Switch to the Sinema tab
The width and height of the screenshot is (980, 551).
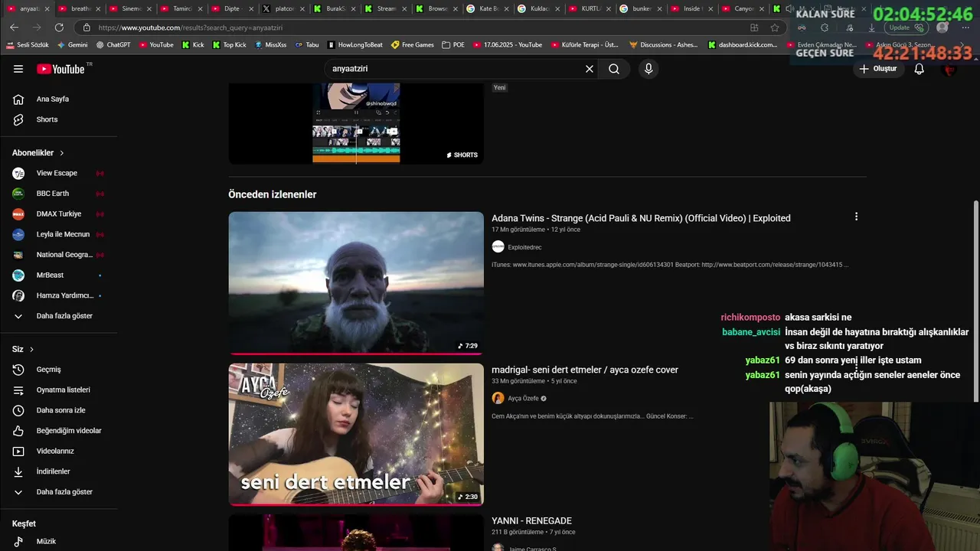point(131,8)
